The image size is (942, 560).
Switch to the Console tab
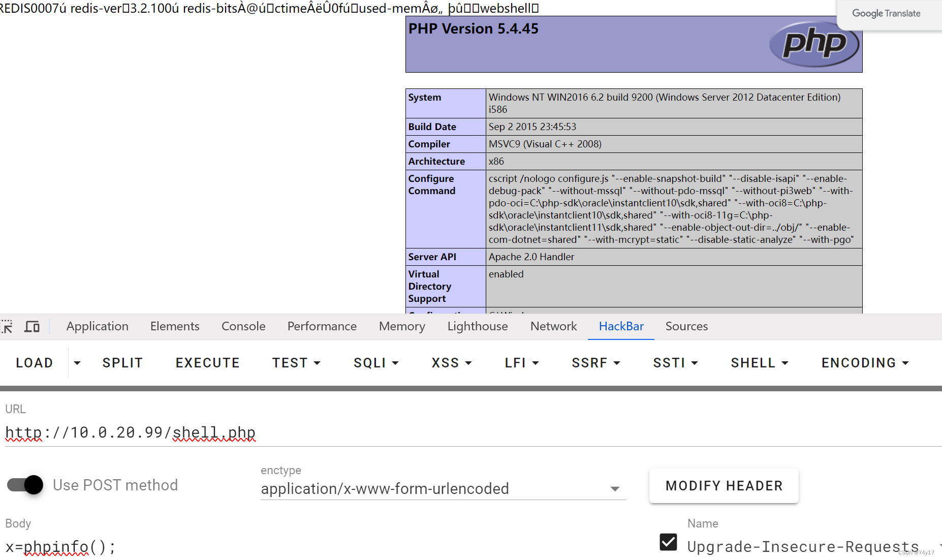[243, 326]
